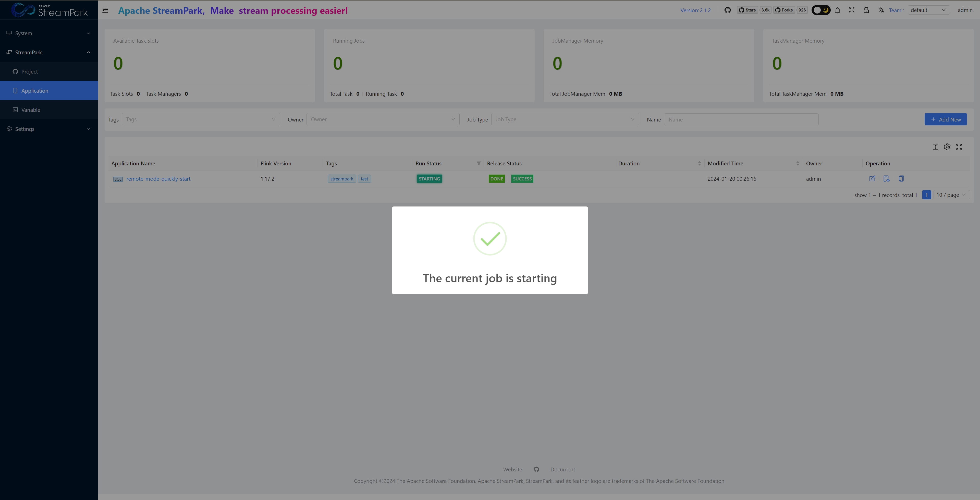Toggle the dark mode switch
This screenshot has width=980, height=500.
pos(820,10)
